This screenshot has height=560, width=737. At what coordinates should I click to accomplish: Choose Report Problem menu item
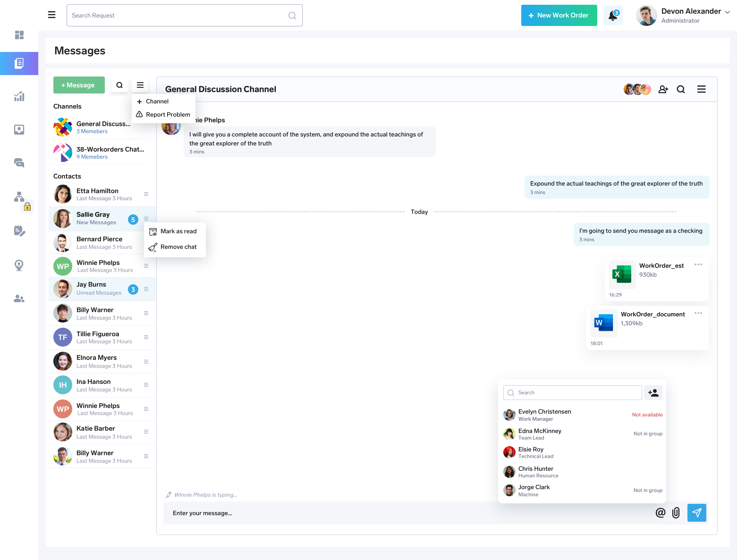tap(168, 114)
